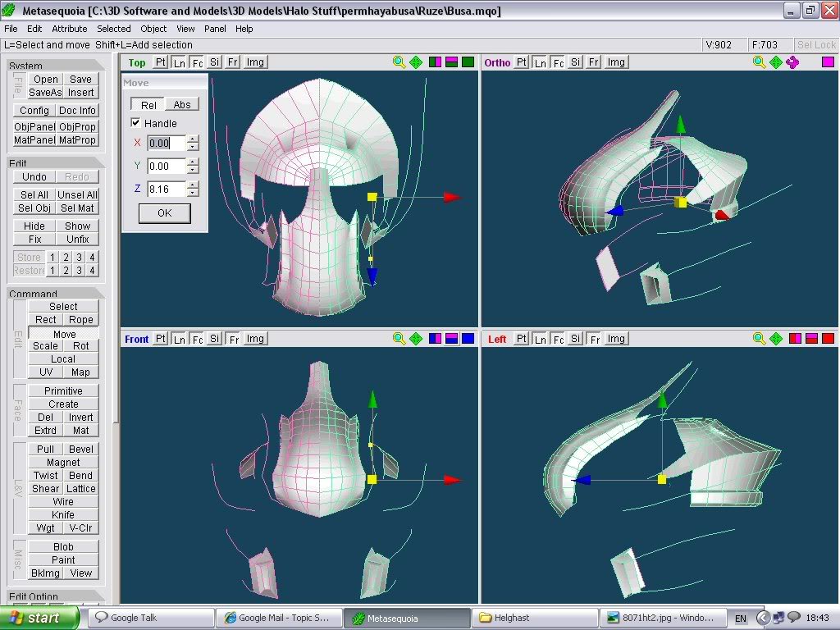The height and width of the screenshot is (630, 840).
Task: Click the magenta square icon in Ortho view
Action: coord(829,62)
